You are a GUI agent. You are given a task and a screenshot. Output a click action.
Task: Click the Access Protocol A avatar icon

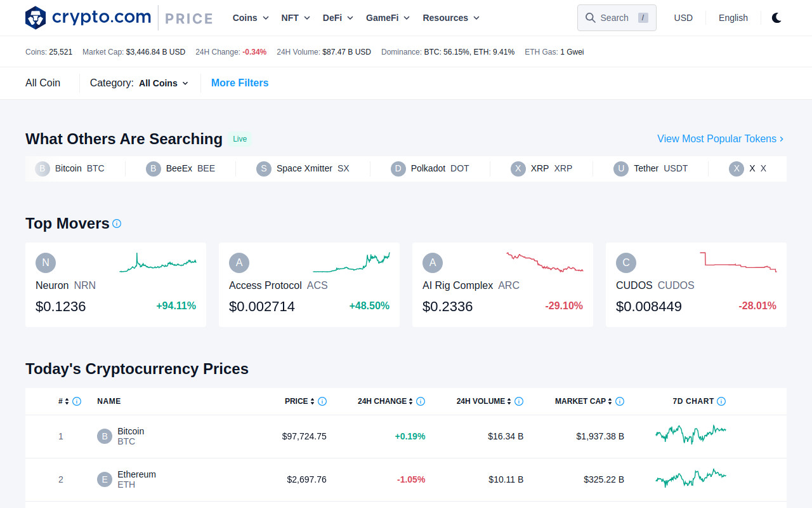(239, 263)
